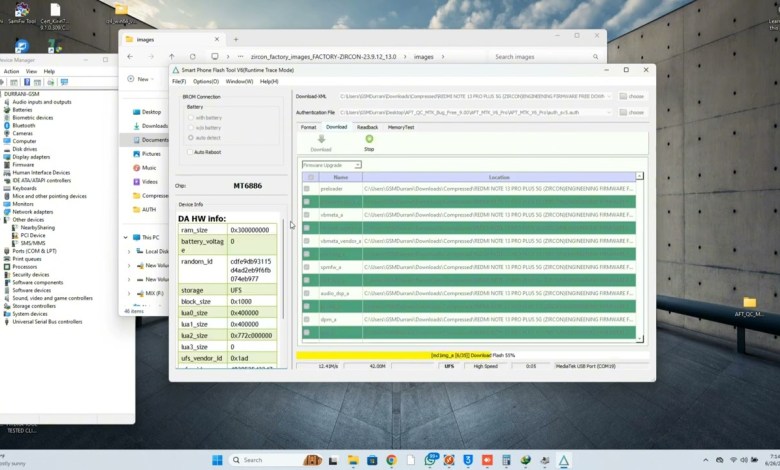Click choose button for Authentication File

(631, 113)
